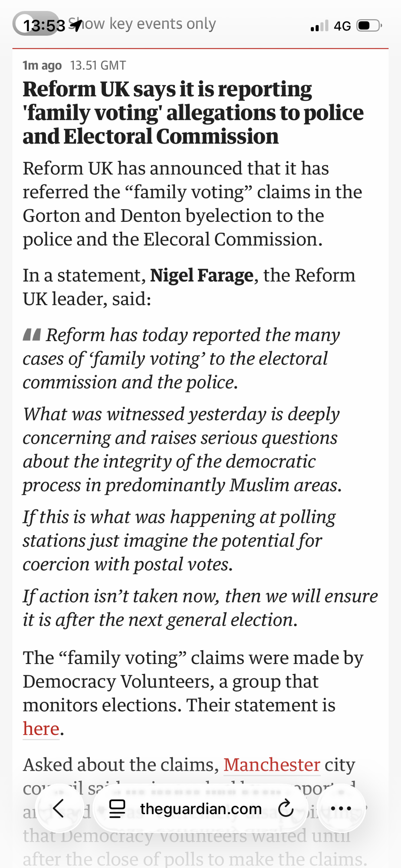
Task: Tap the '1m ago' post timestamp
Action: [42, 65]
